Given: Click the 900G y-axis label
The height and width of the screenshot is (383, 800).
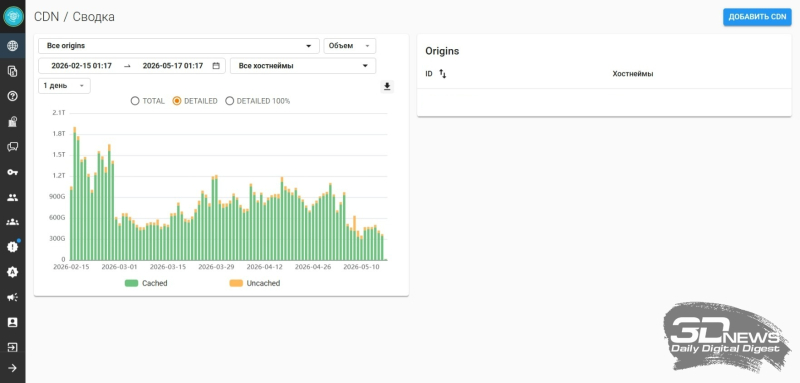Looking at the screenshot, I should [x=57, y=196].
